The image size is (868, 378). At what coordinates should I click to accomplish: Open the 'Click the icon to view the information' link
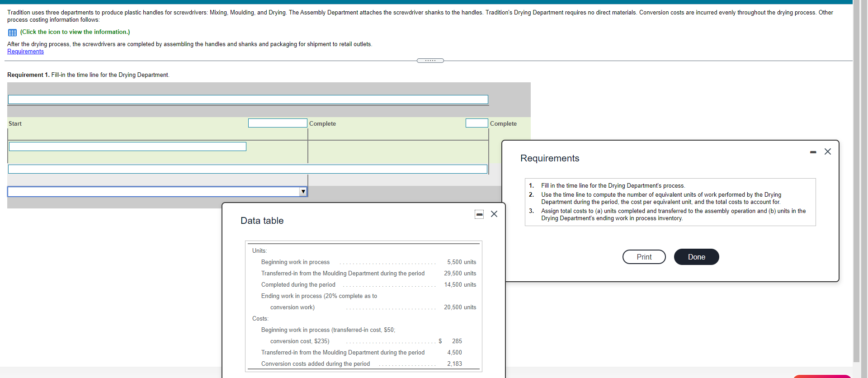75,32
